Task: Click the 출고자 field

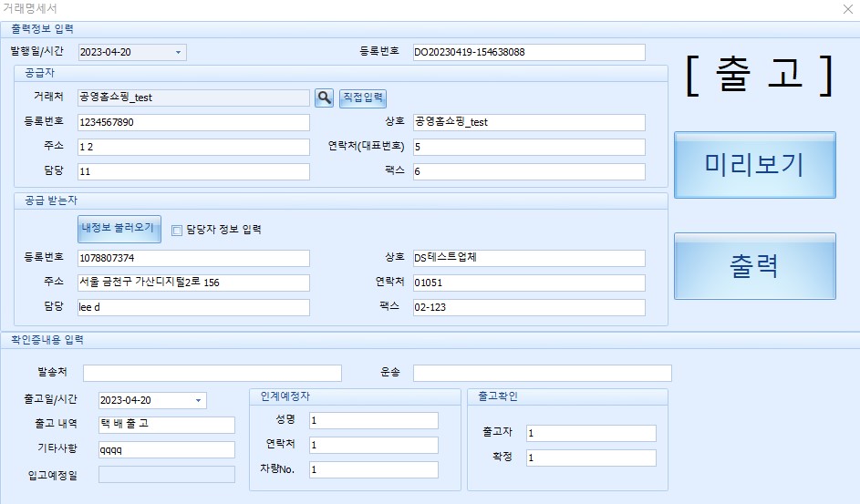Action: pyautogui.click(x=591, y=433)
